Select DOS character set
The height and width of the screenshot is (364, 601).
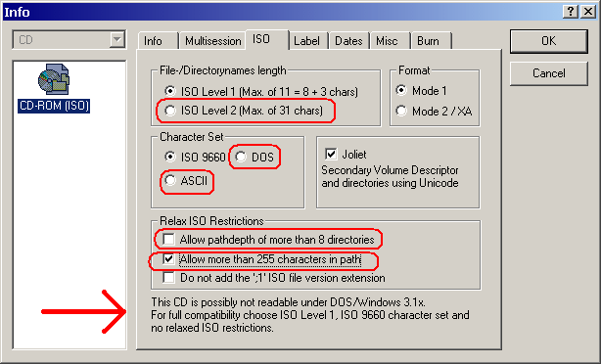point(241,157)
